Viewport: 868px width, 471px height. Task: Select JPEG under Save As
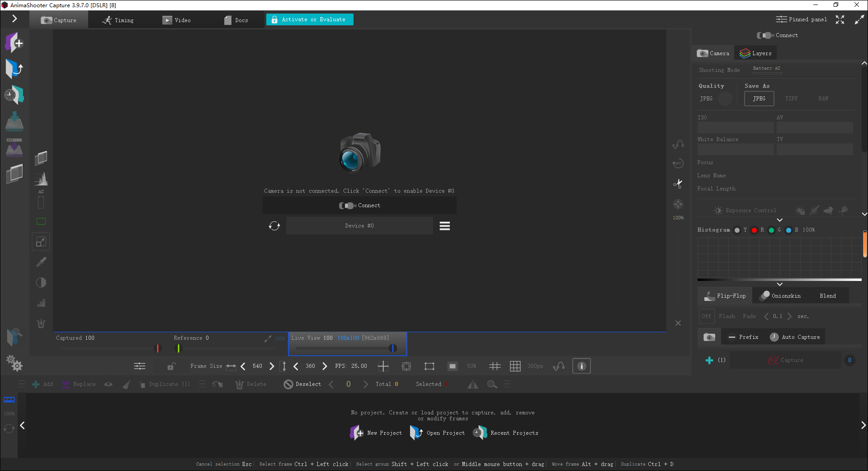coord(759,99)
